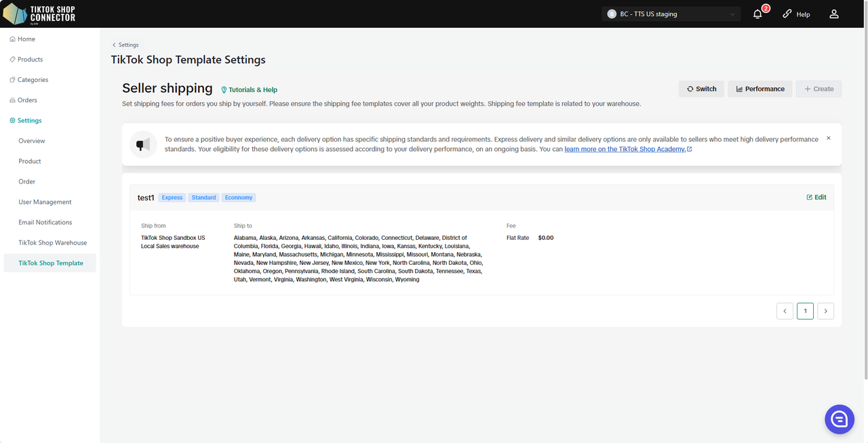Screen dimensions: 868x443
Task: Click the megaphone announcement icon
Action: point(143,144)
